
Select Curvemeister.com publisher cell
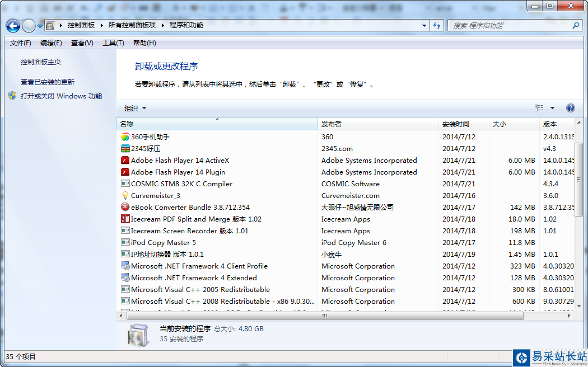click(x=350, y=195)
